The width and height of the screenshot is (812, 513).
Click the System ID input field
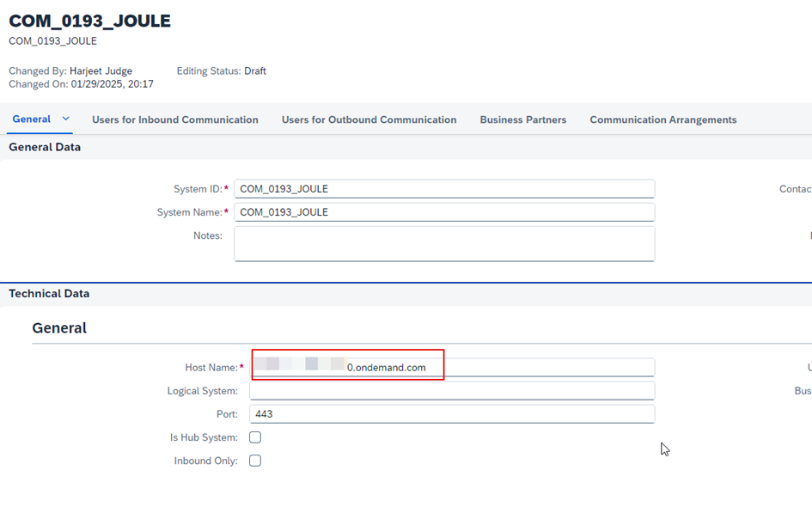[x=443, y=189]
